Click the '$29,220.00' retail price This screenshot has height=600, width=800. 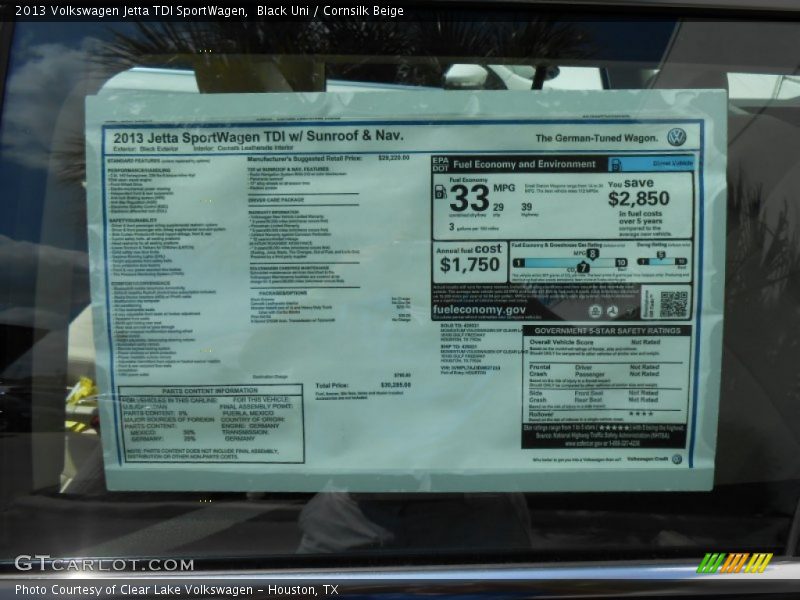[394, 158]
